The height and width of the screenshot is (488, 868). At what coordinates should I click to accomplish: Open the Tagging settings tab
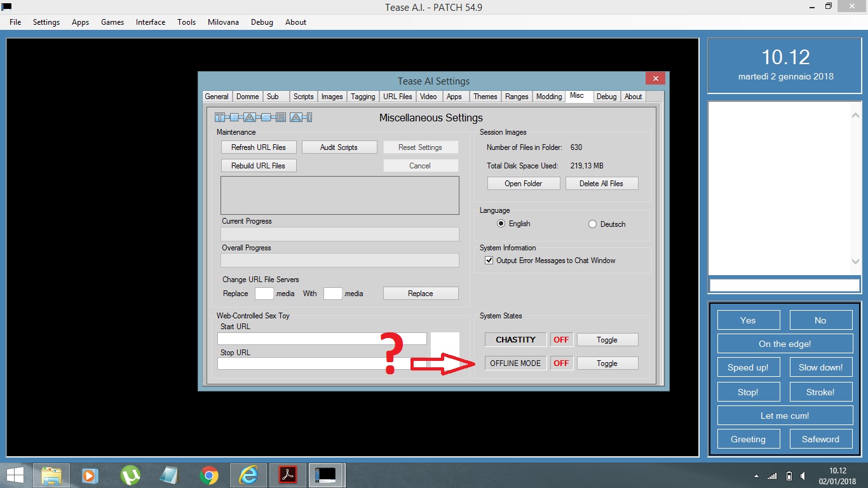tap(363, 97)
